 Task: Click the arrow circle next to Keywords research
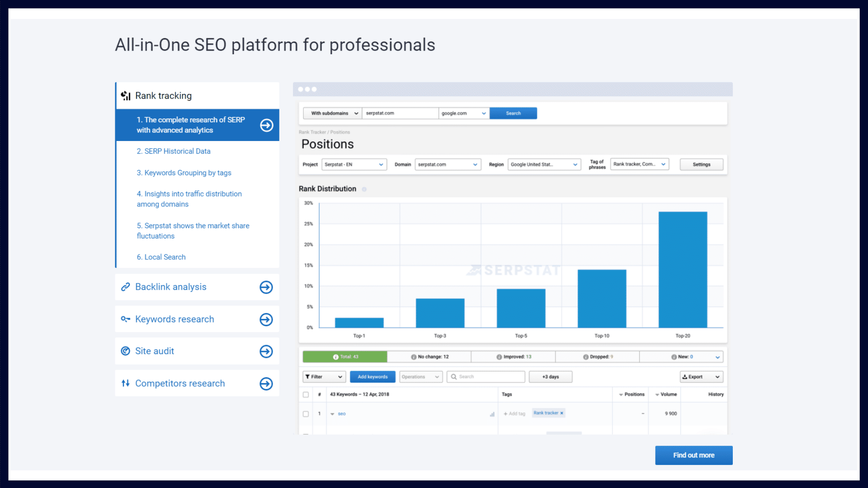click(x=266, y=319)
